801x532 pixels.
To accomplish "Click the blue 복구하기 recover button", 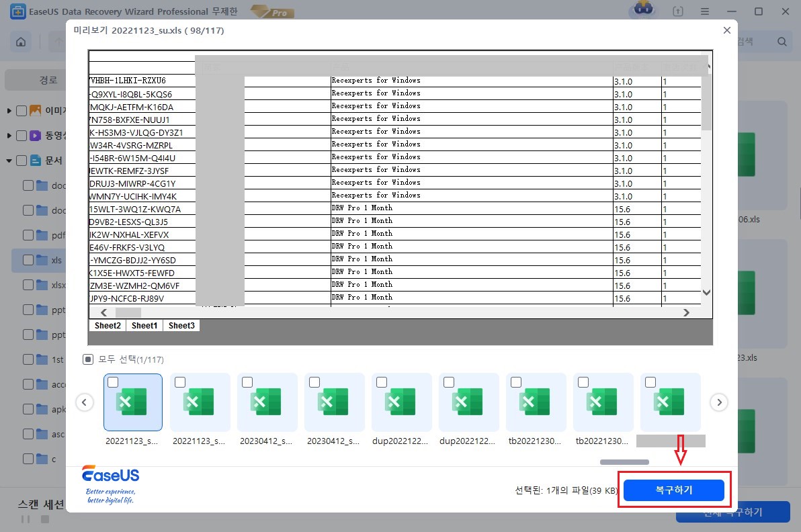I will click(x=674, y=490).
